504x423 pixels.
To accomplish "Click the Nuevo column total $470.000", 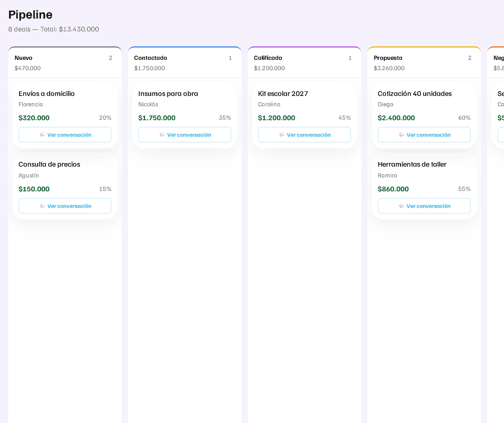I will point(27,68).
